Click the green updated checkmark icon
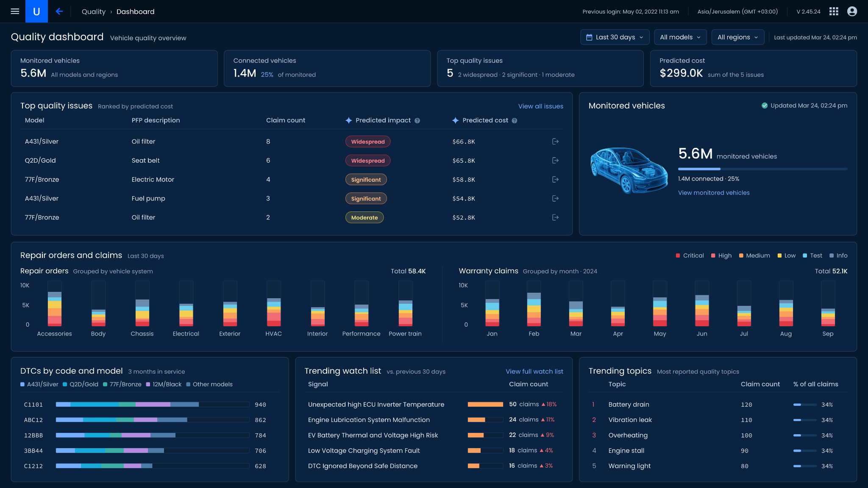 (765, 105)
